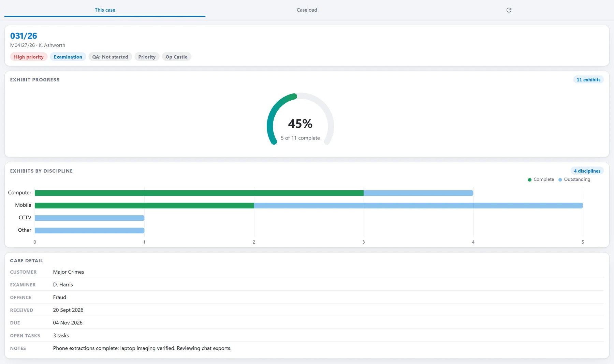Viewport: 614px width, 364px height.
Task: Click the Mobile complete green bar
Action: [144, 205]
